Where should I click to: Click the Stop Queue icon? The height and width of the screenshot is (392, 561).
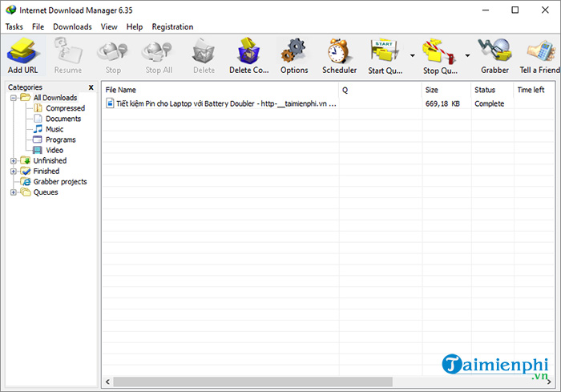(439, 51)
